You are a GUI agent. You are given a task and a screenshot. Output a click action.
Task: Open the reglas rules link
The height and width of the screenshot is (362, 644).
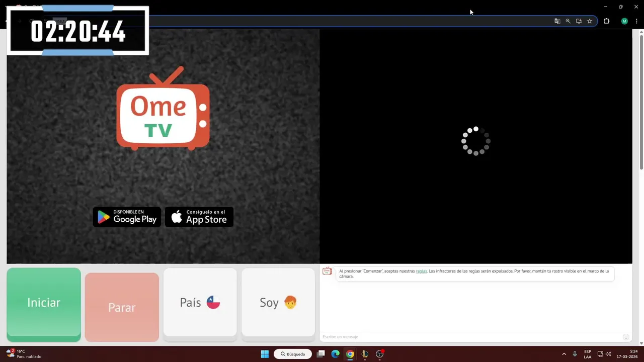coord(421,271)
